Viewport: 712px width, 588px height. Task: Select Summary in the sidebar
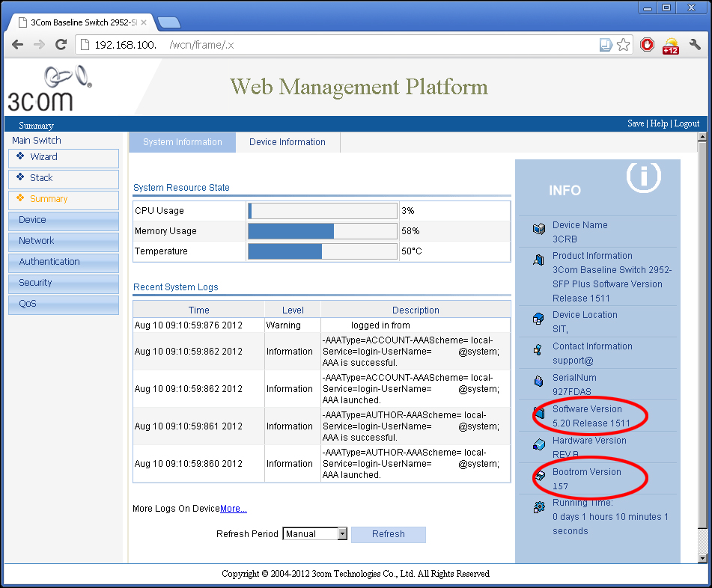point(64,200)
